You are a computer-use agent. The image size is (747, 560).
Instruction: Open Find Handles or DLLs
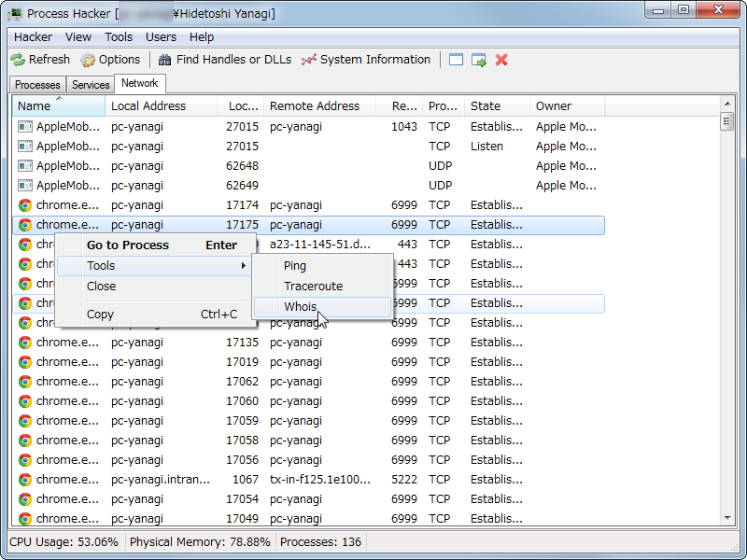point(224,60)
